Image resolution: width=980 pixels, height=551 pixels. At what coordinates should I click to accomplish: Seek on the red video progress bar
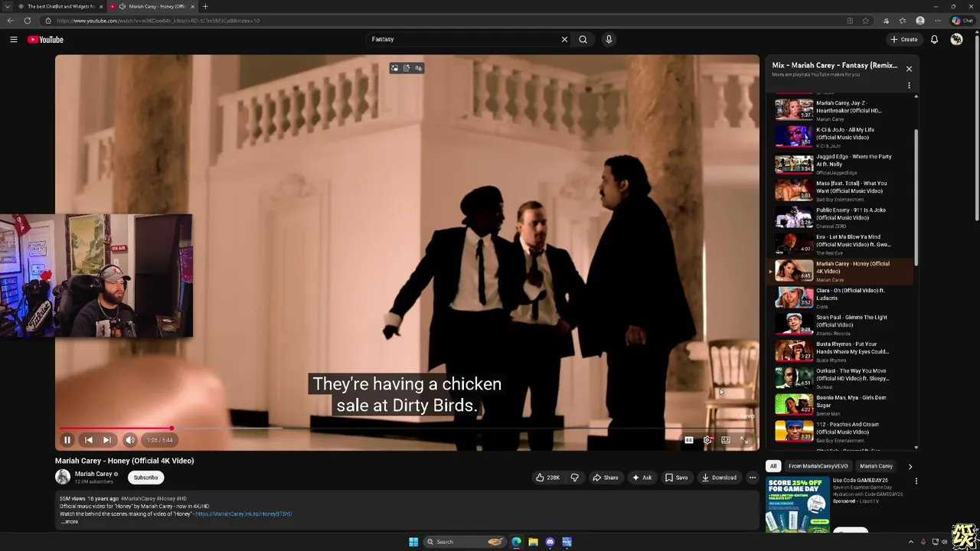pos(407,429)
